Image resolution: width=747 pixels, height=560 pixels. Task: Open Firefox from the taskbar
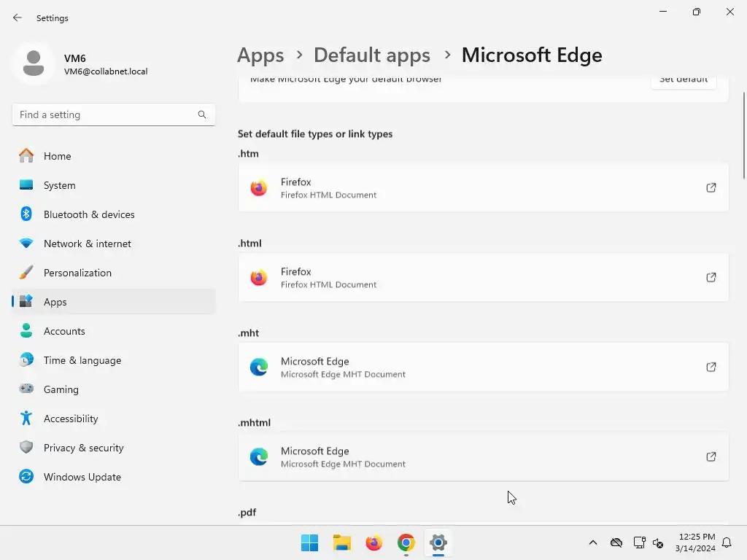tap(374, 542)
